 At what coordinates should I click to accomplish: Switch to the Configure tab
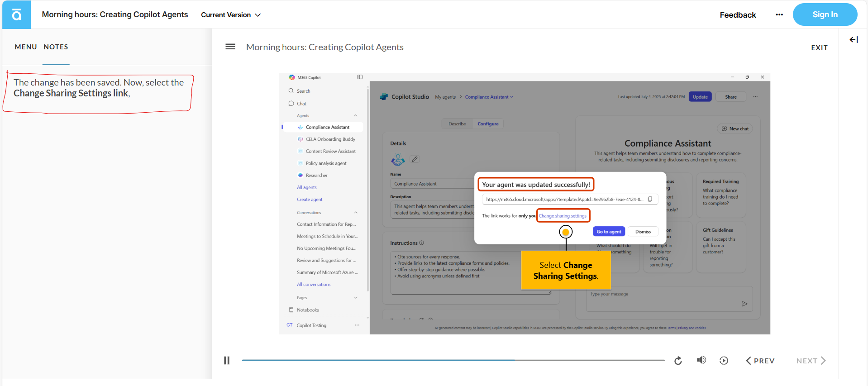point(488,124)
